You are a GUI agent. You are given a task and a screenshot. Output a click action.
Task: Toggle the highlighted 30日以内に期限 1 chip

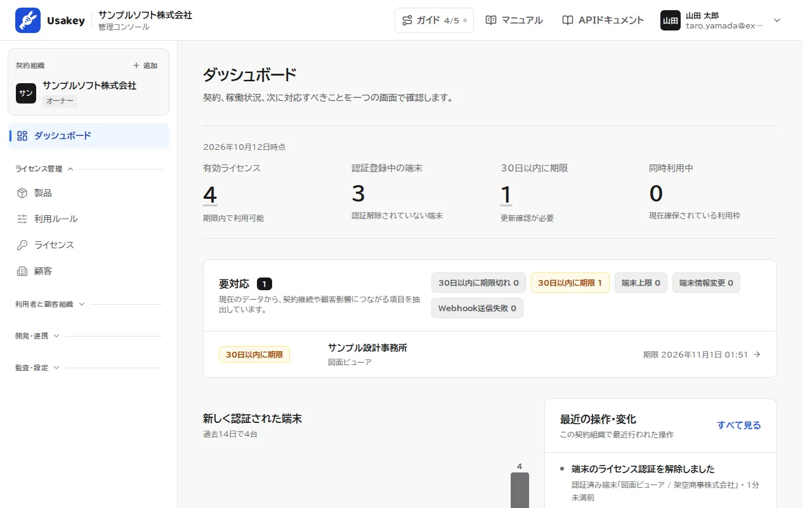click(x=570, y=283)
